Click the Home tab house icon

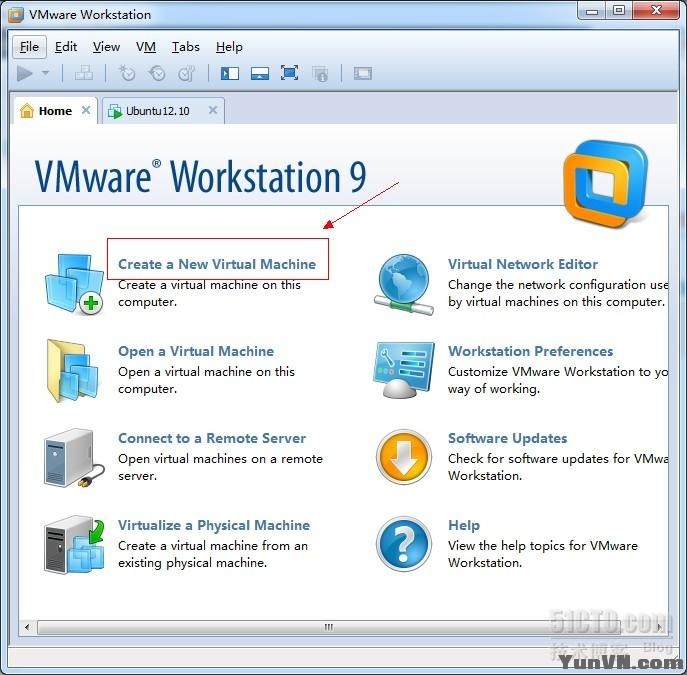(27, 110)
